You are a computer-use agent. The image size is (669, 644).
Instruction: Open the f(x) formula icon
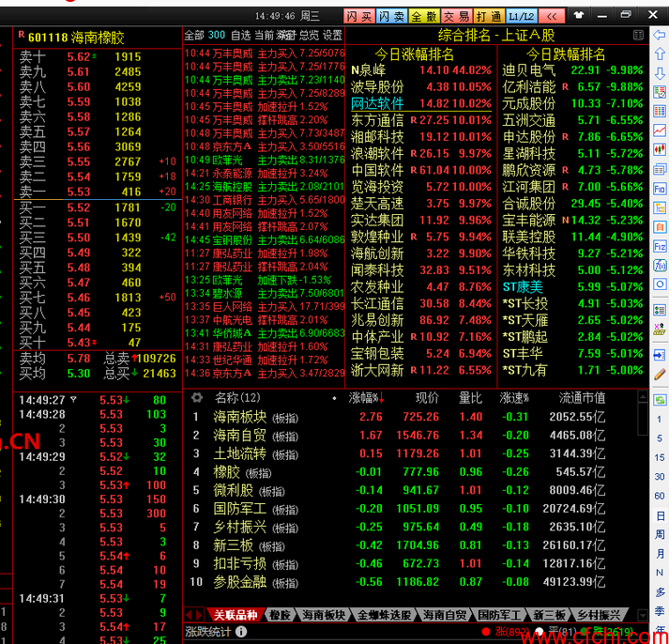point(660,266)
